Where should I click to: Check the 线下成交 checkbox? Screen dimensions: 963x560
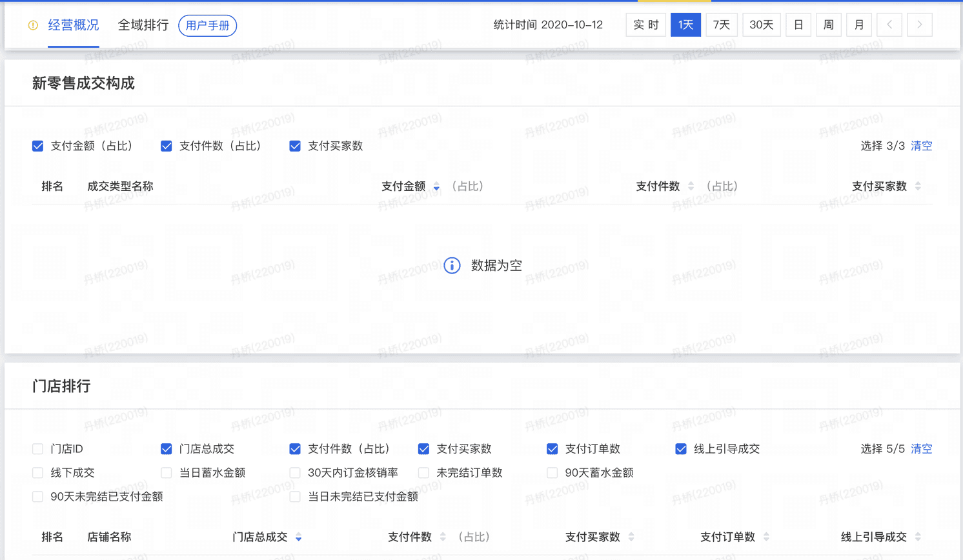(x=38, y=472)
